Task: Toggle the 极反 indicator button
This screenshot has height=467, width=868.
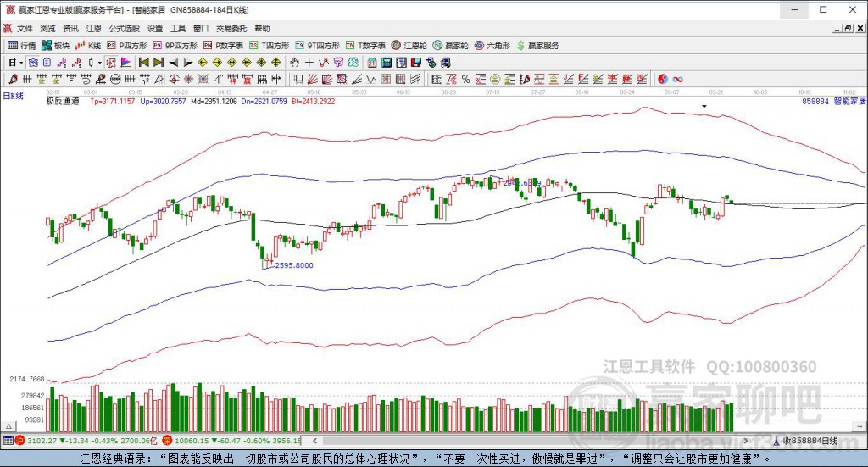Action: (111, 63)
